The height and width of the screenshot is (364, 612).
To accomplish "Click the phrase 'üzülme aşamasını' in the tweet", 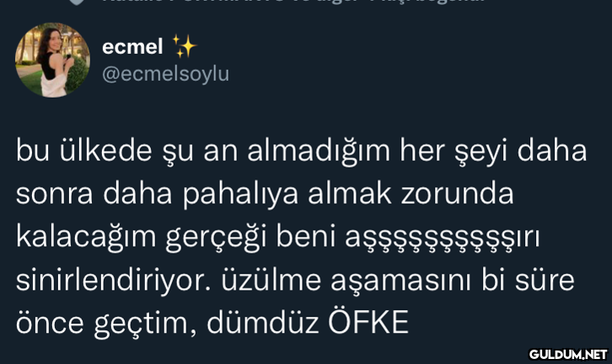I will pyautogui.click(x=346, y=281).
